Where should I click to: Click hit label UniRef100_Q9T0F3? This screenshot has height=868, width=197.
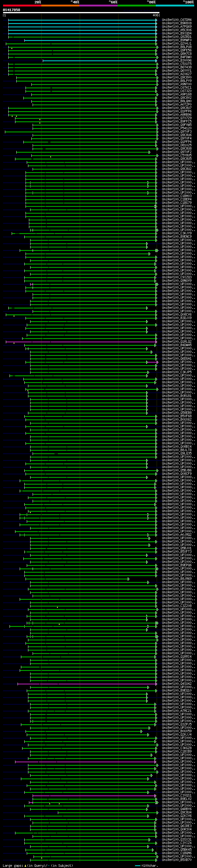click(x=176, y=132)
